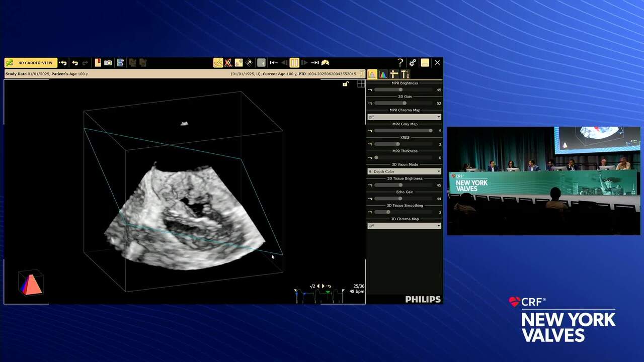Switch to the hammer tools tab
Viewport: 644px width, 362px height.
[x=405, y=74]
